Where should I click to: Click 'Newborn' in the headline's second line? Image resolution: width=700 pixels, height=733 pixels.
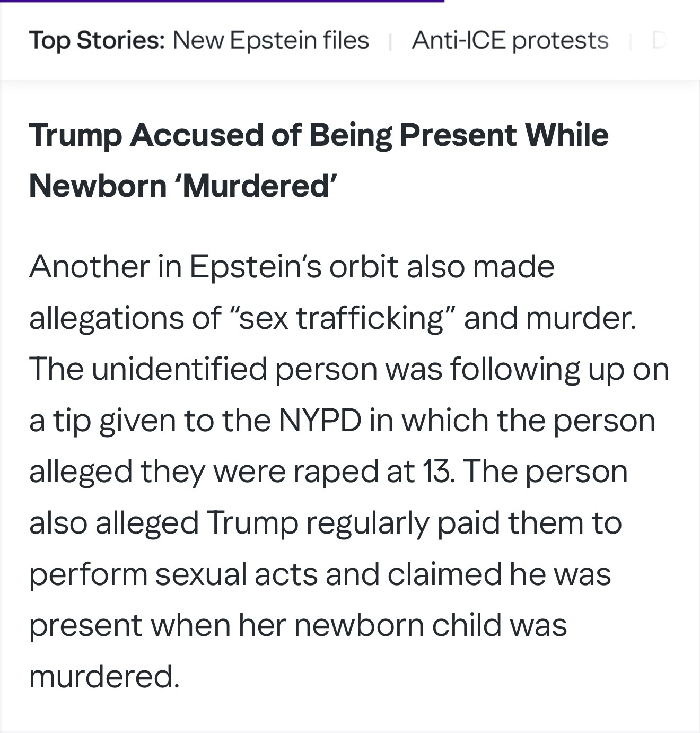pyautogui.click(x=98, y=186)
